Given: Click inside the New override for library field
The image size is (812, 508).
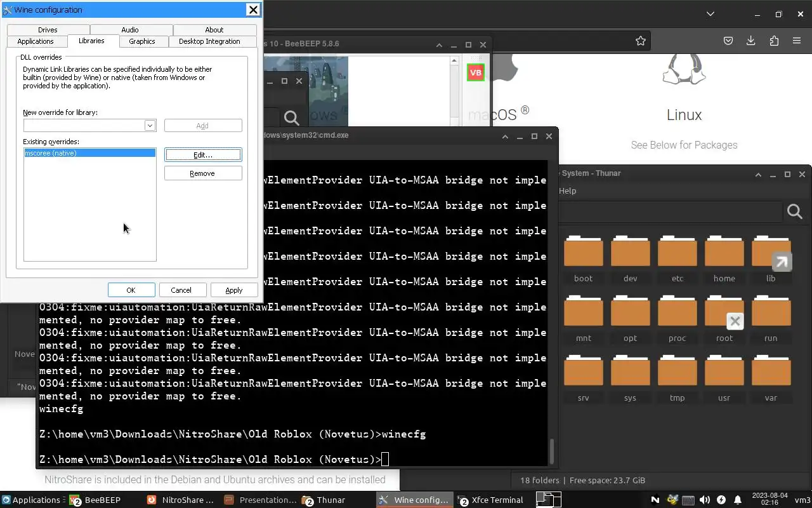Looking at the screenshot, I should [84, 125].
